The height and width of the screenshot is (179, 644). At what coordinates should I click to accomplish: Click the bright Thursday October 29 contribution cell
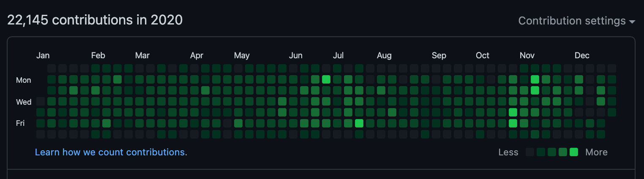tap(513, 112)
